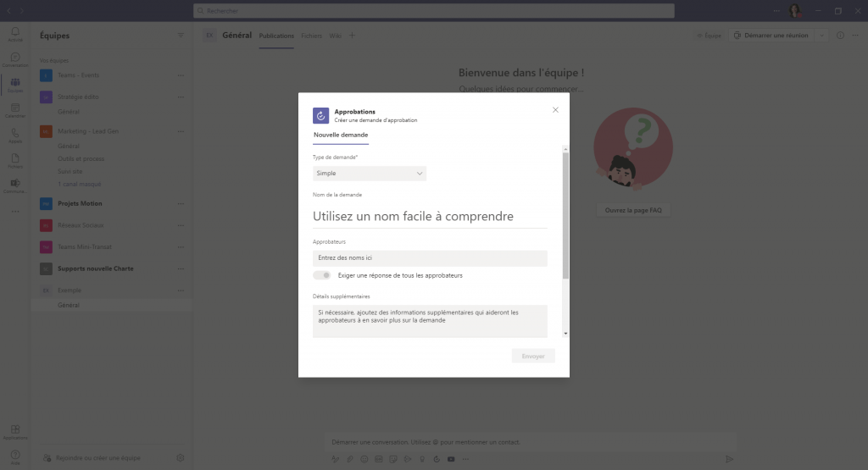This screenshot has width=868, height=470.
Task: Open more compose options ellipsis
Action: click(x=465, y=459)
